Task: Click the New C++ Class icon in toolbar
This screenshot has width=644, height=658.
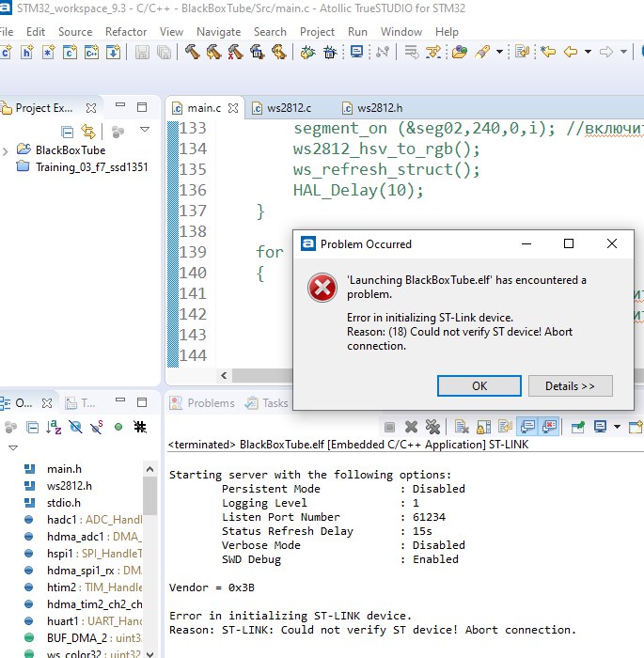Action: coord(91,52)
